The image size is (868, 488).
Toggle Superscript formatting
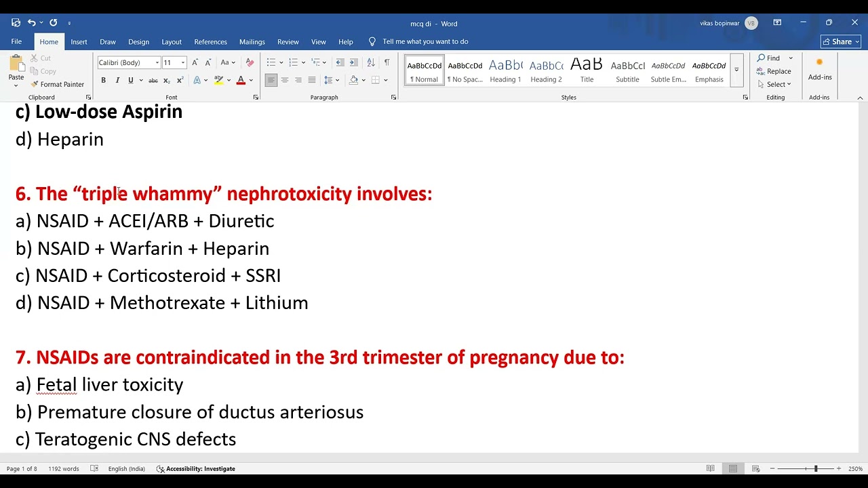point(180,80)
